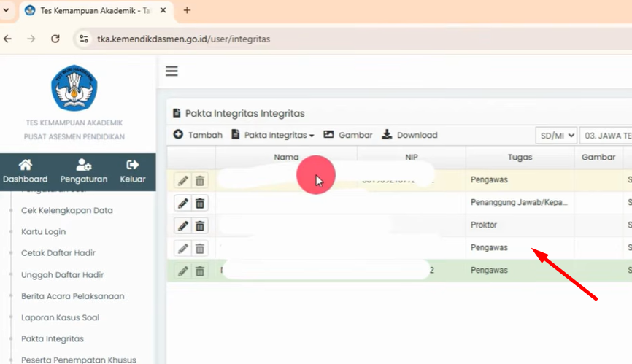The width and height of the screenshot is (632, 364).
Task: Go forward in browser history
Action: click(x=31, y=39)
